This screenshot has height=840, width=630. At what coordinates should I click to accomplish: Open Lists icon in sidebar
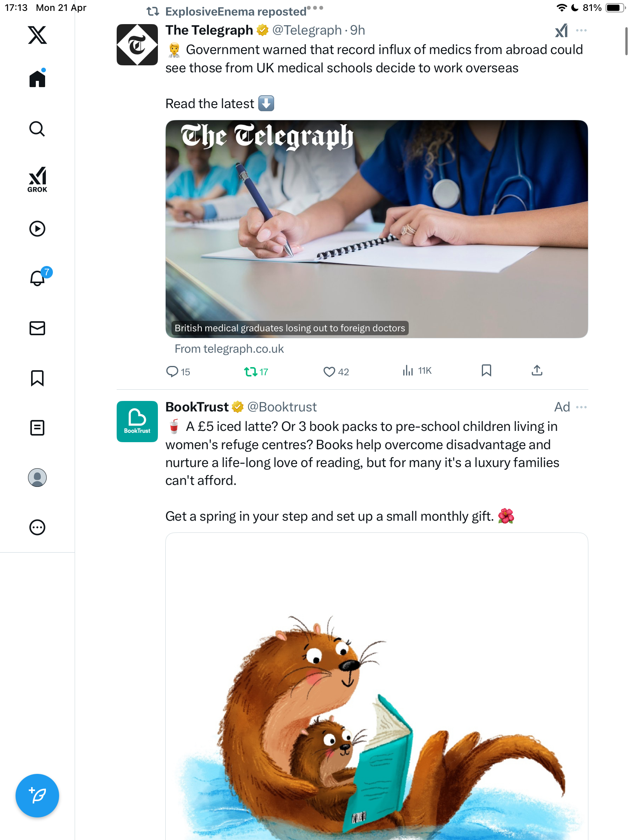37,428
